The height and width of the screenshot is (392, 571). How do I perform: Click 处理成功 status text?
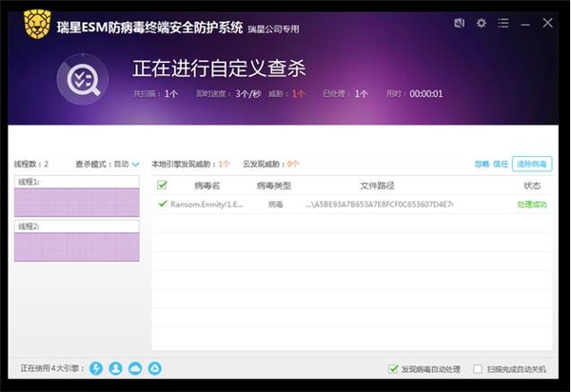click(532, 205)
